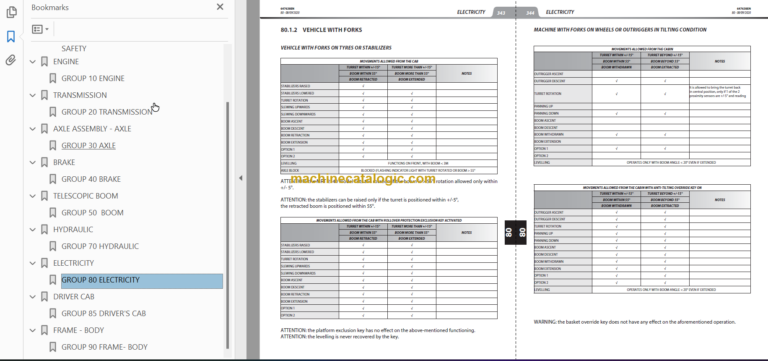Collapse the BRAKE bookmark chevron

33,162
